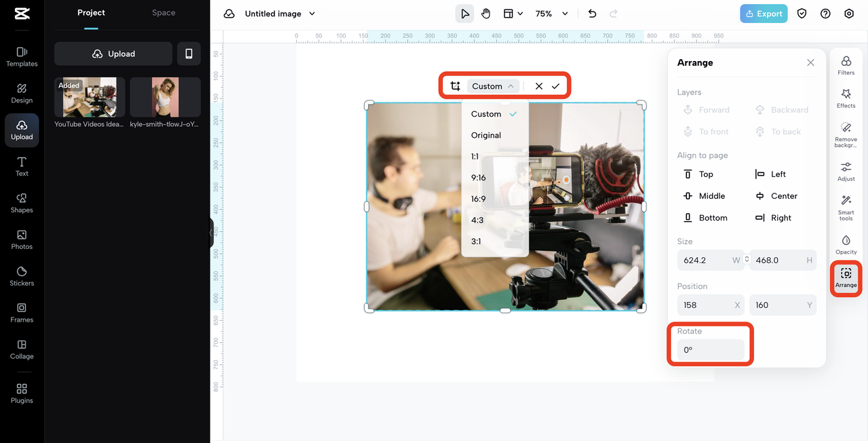Align the image to page Left
The height and width of the screenshot is (443, 868).
(x=770, y=174)
